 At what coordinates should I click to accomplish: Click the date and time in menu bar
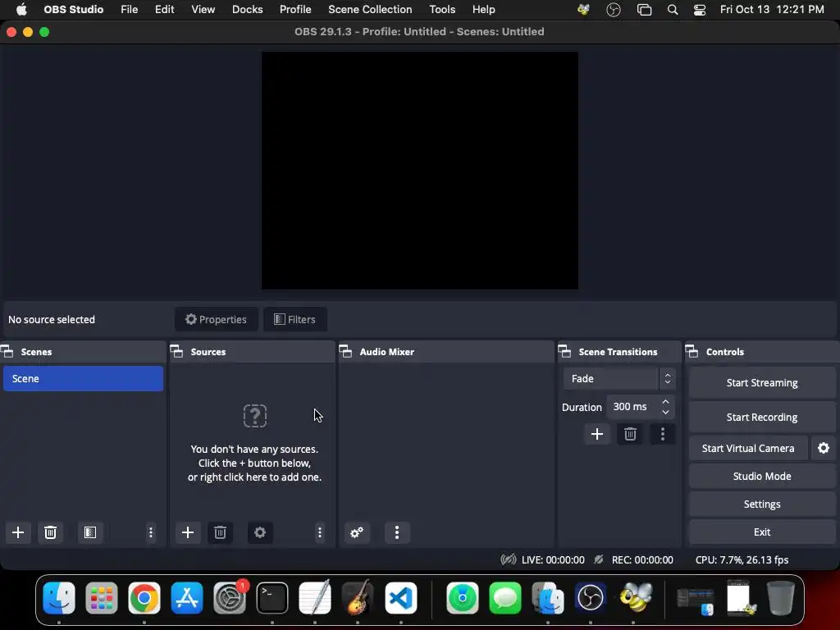point(772,10)
